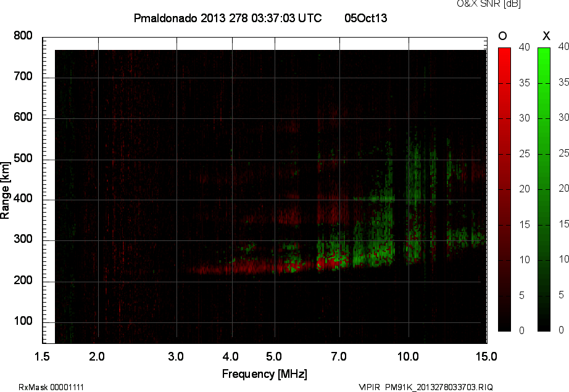Click the 3.0 frequency tick label
569x392 pixels.
tap(176, 356)
